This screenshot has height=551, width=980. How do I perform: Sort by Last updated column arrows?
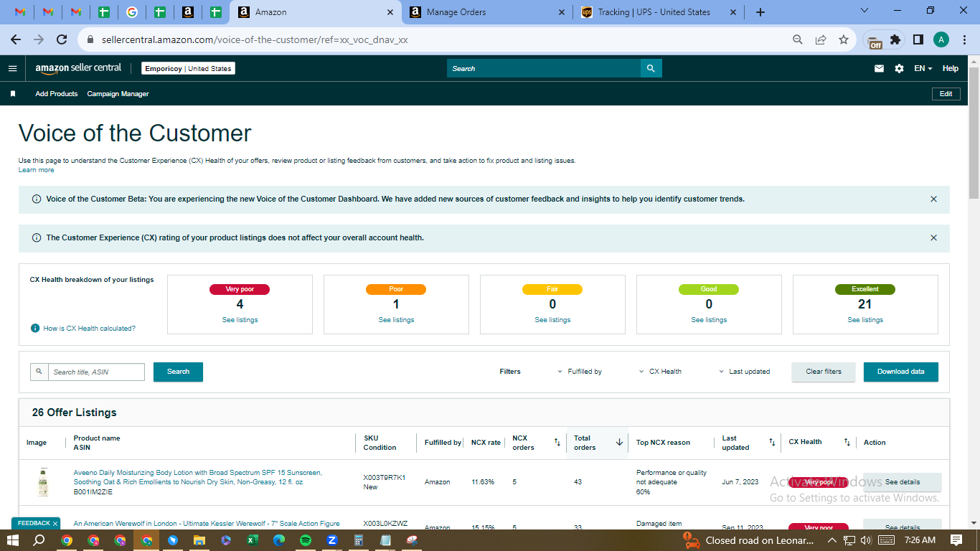coord(772,443)
